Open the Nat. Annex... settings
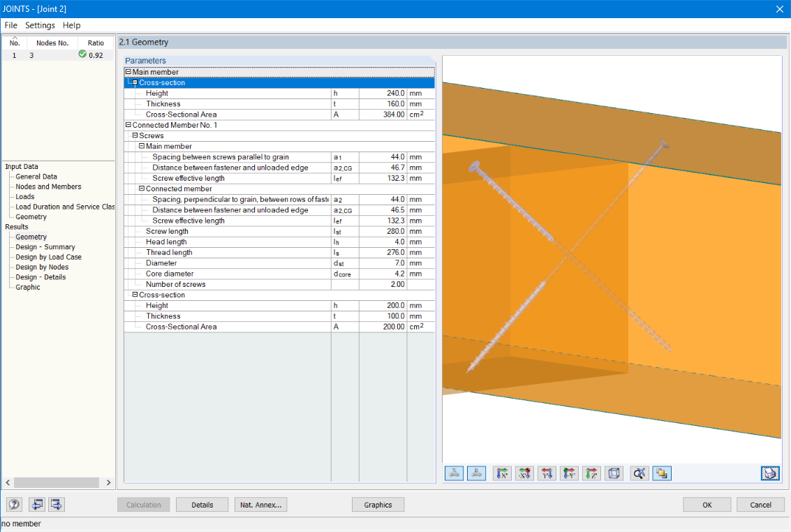Viewport: 791px width, 532px height. tap(261, 505)
